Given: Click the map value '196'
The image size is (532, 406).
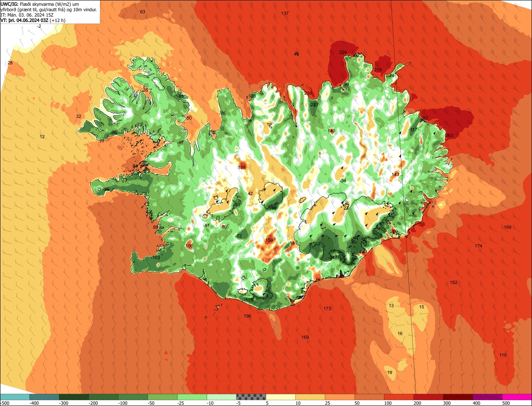Looking at the screenshot, I should pos(247,316).
